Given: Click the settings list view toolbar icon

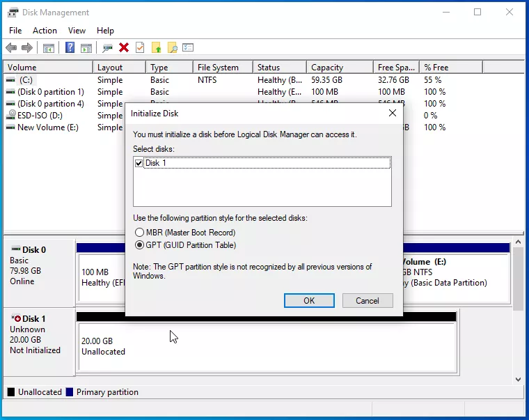Looking at the screenshot, I should click(188, 47).
